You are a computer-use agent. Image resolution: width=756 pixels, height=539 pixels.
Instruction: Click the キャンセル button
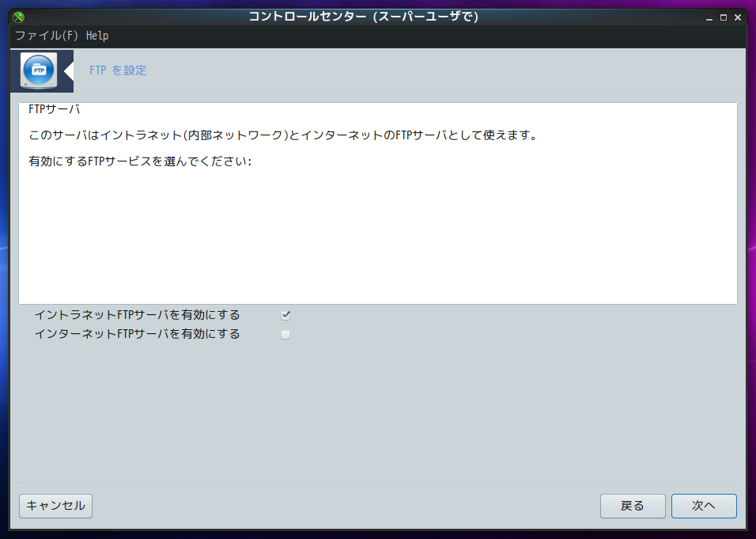click(x=55, y=506)
